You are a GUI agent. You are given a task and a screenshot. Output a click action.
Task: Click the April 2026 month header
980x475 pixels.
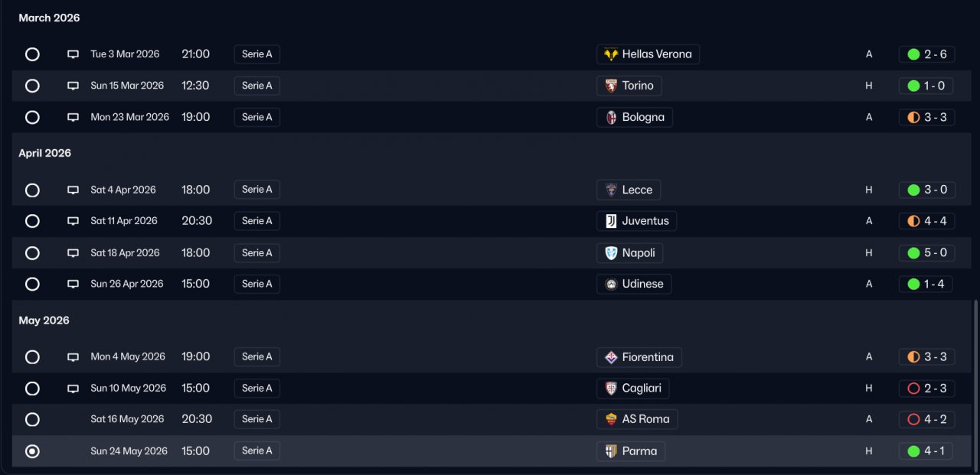click(45, 153)
